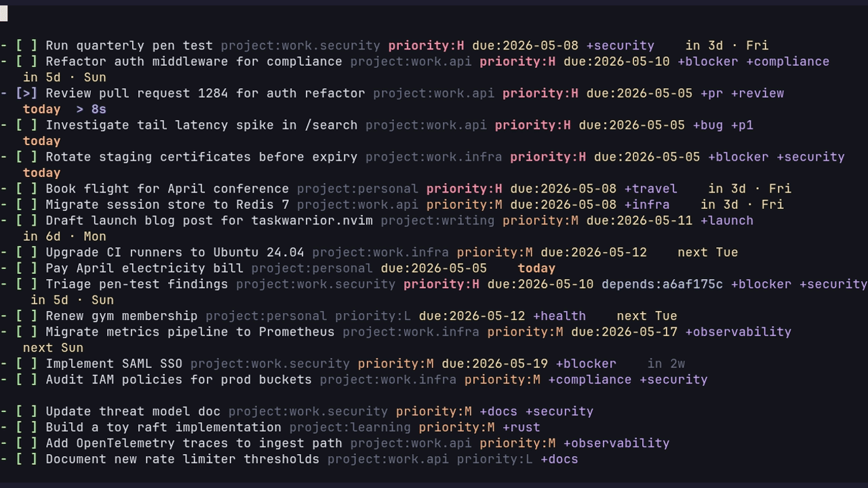The image size is (868, 488).
Task: Check off Investigate tail latency spike task
Action: click(26, 125)
